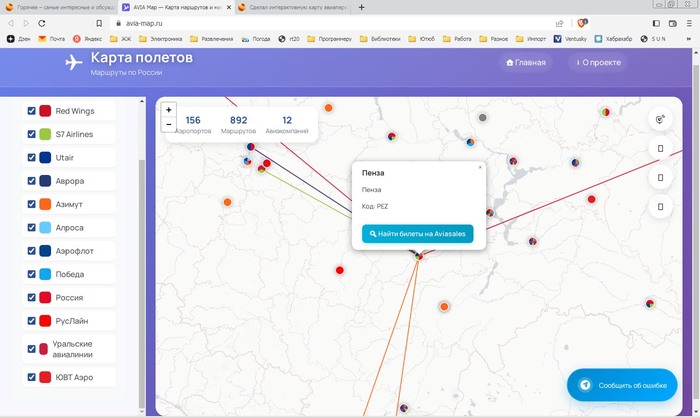Screen dimensions: 700x418
Task: Toggle the Аврора checkbox
Action: 32,181
